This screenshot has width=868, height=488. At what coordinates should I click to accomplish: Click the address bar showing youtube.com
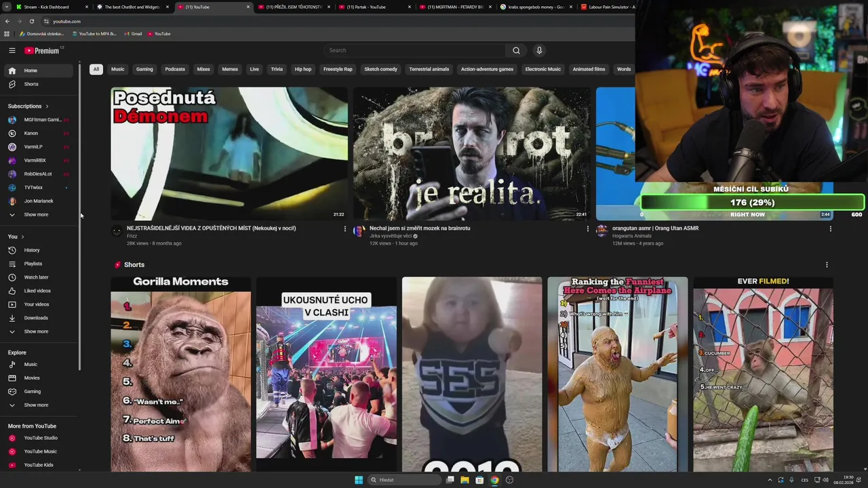click(x=339, y=21)
